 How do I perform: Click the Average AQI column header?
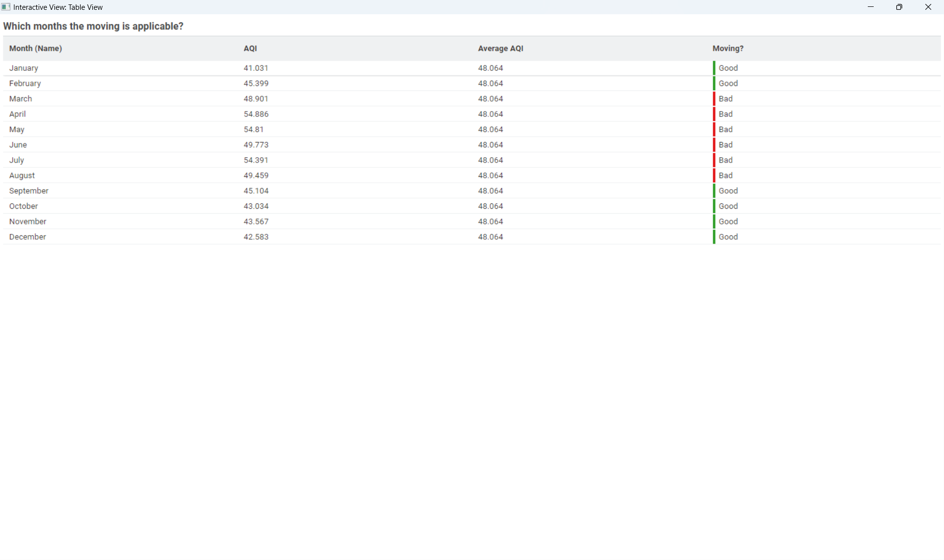pos(501,49)
